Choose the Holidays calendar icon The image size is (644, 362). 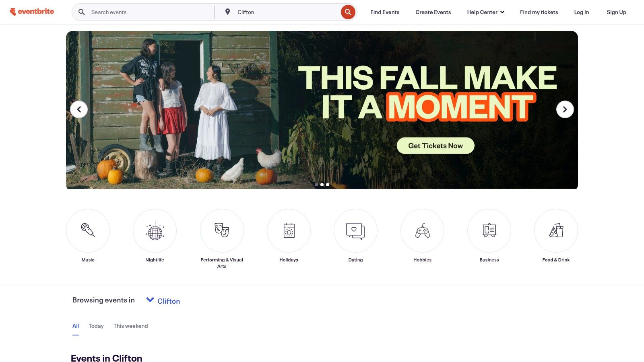(289, 230)
